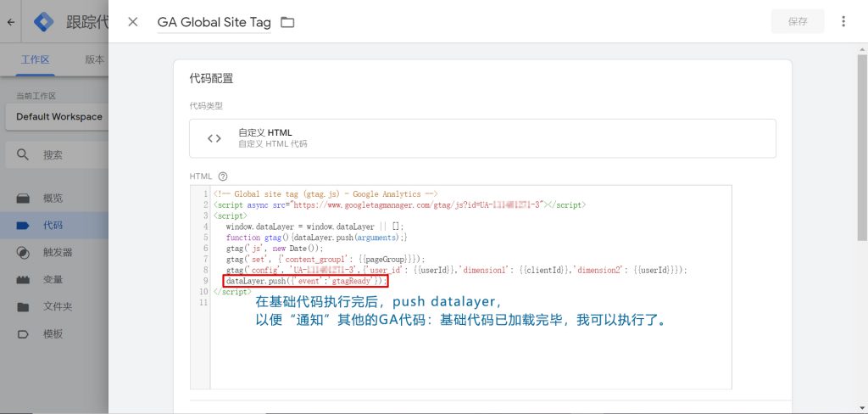Click the search magnifier icon
Viewport: 868px width, 414px height.
pos(23,154)
